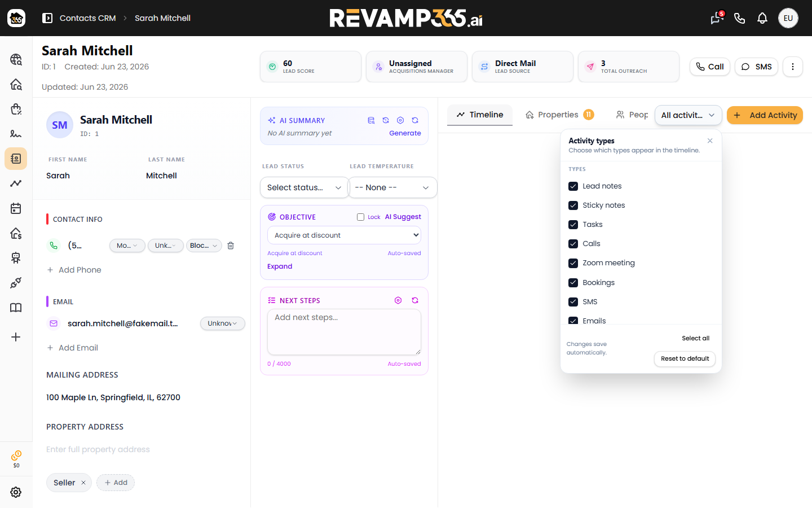Close the Activity types popup
The width and height of the screenshot is (812, 508).
710,141
